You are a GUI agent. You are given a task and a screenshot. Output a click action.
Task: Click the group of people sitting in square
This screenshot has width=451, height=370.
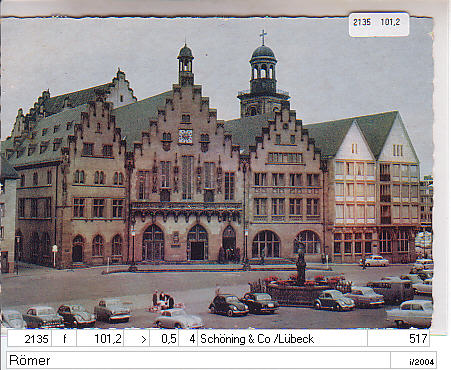click(x=163, y=300)
